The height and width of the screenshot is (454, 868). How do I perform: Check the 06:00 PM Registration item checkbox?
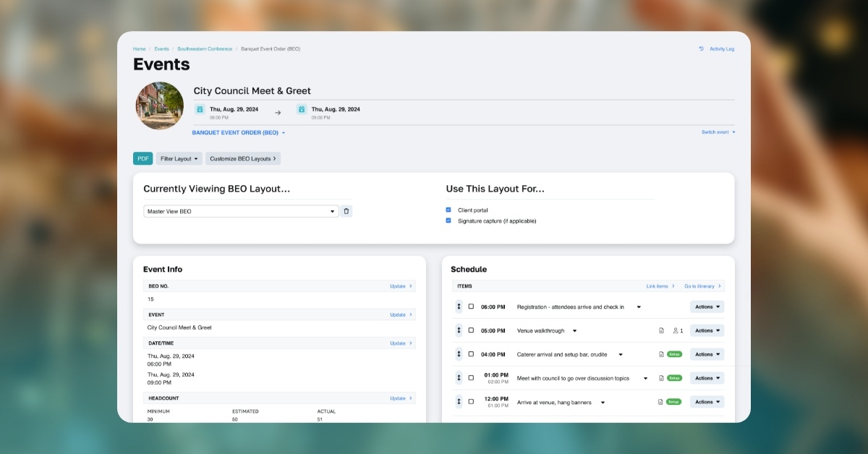click(471, 307)
